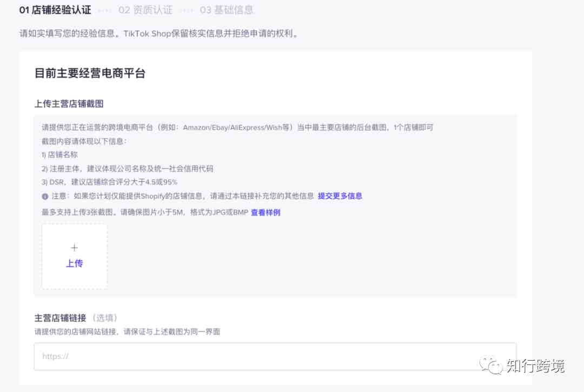The height and width of the screenshot is (392, 584).
Task: Click the line 截图内容请体现以下信息
Action: 84,141
